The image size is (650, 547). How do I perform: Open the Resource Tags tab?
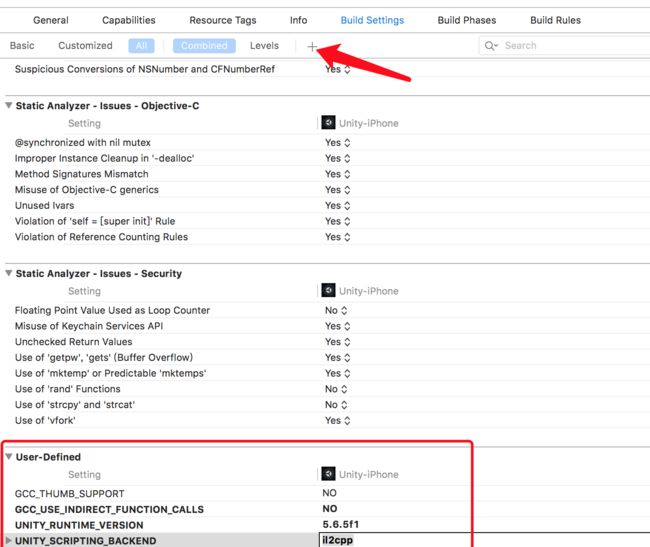(223, 20)
